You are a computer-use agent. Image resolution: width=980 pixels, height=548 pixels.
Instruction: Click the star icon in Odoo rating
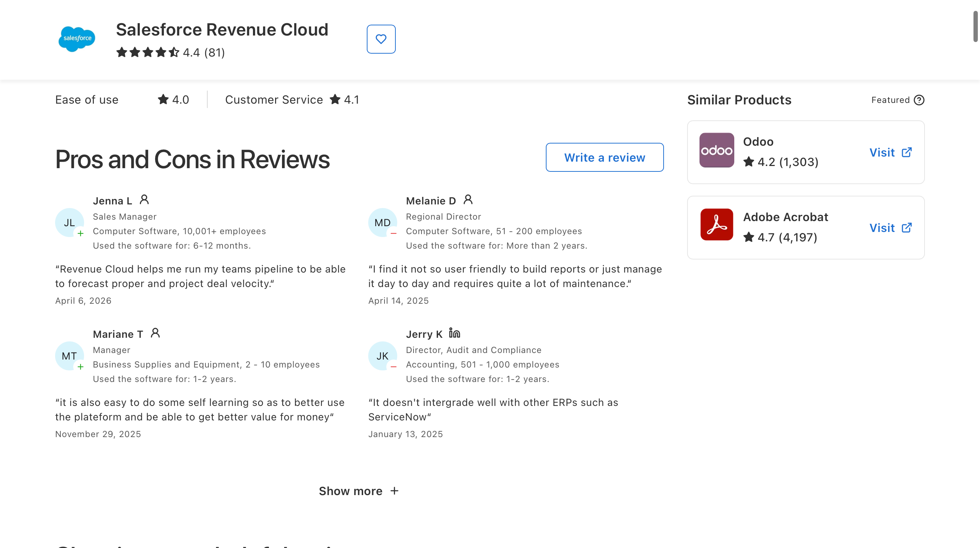point(749,162)
